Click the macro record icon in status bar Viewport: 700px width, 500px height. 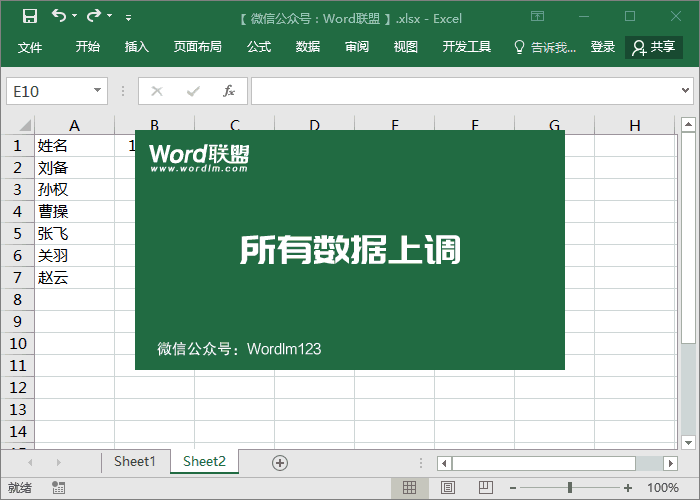(x=59, y=488)
